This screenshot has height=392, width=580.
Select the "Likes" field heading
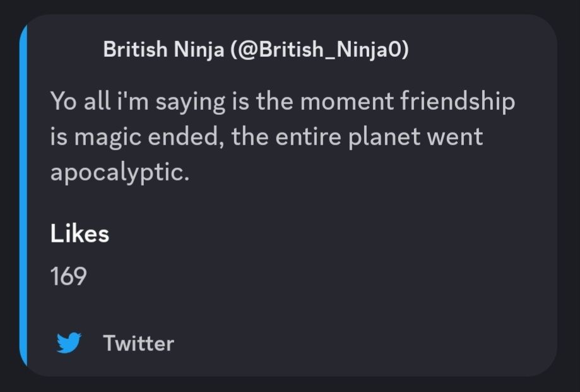[x=80, y=234]
